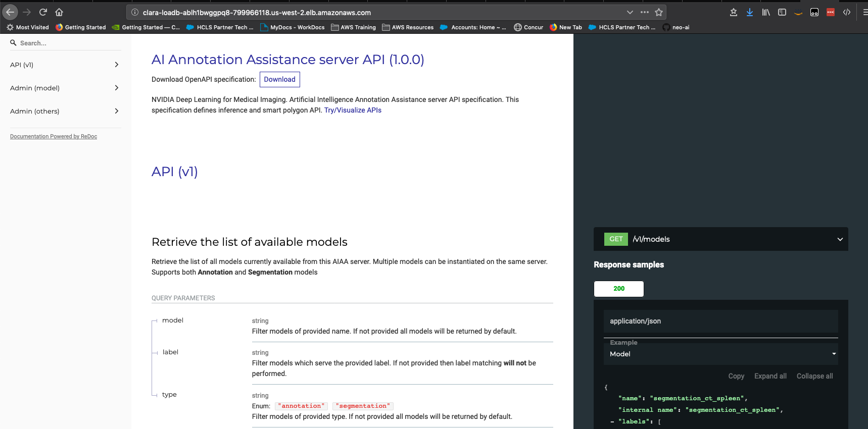Open the Downloads panel arrow
868x429 pixels.
pyautogui.click(x=750, y=12)
